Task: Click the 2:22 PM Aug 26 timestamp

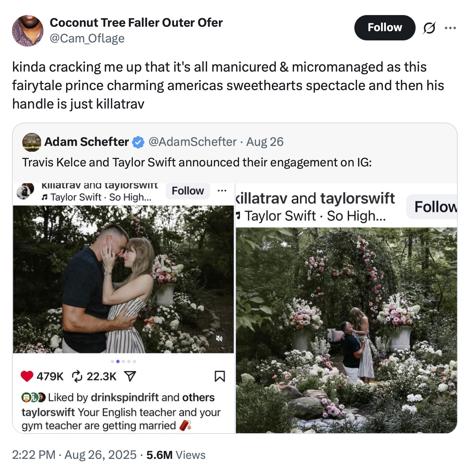Action: click(x=74, y=455)
